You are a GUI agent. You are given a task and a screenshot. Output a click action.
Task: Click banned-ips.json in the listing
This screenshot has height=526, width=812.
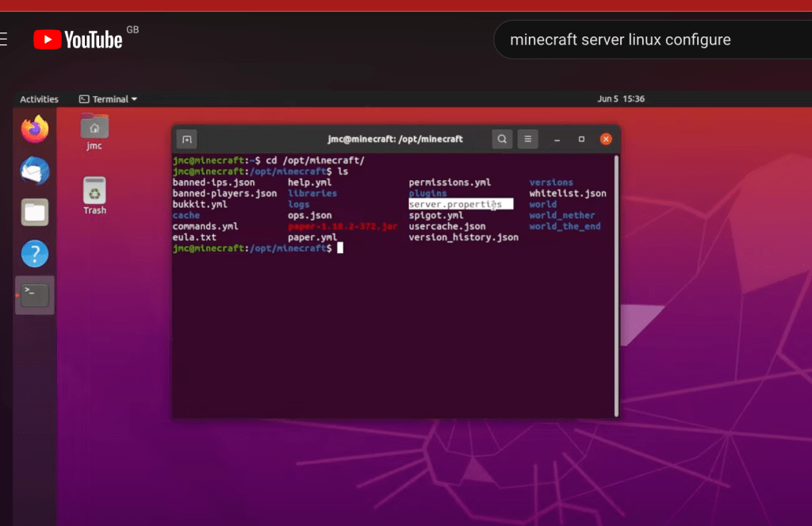213,182
